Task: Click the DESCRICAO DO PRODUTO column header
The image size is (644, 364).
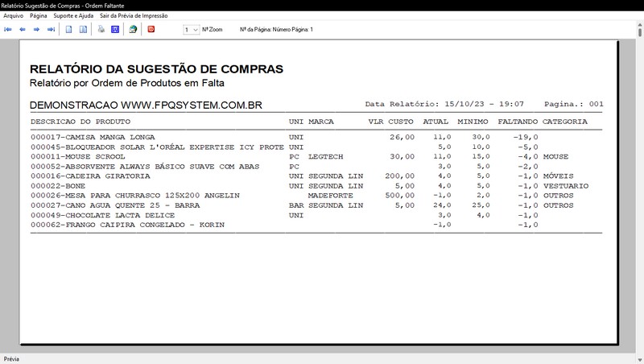Action: point(80,122)
